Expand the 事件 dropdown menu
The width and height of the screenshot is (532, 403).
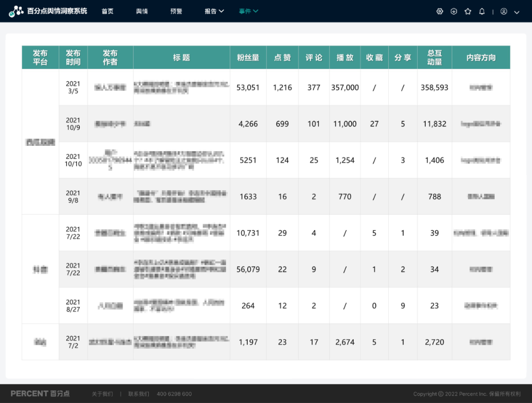(x=249, y=11)
